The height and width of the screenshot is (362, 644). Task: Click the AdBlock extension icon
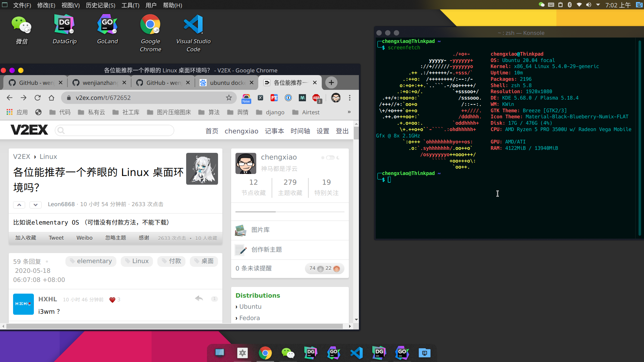(x=316, y=98)
